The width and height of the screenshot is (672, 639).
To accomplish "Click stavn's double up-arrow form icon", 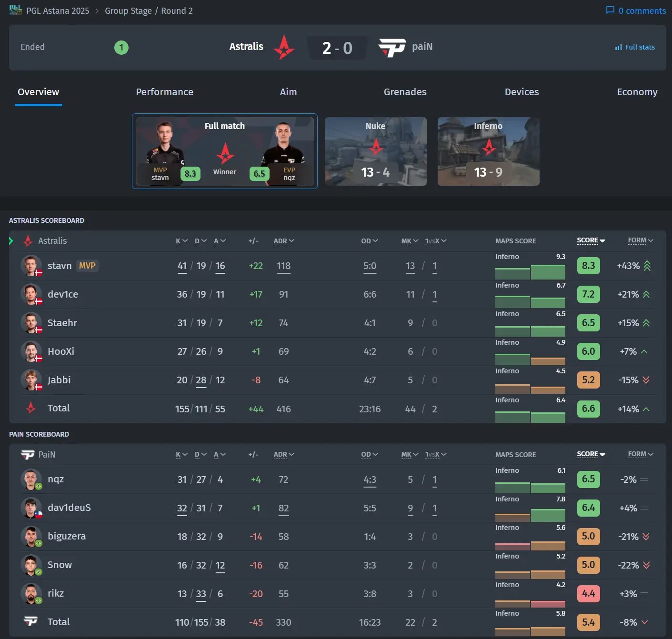I will (x=647, y=266).
